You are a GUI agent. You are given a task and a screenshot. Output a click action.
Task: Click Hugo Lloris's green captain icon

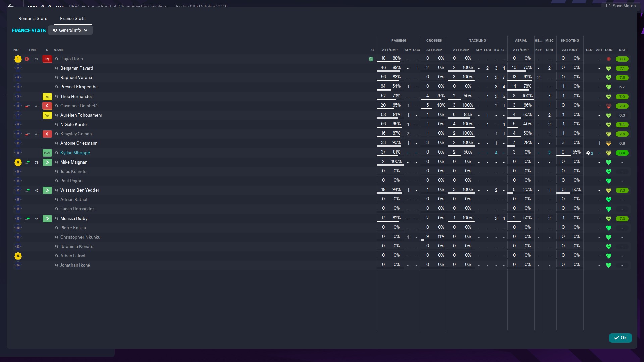[x=371, y=59]
